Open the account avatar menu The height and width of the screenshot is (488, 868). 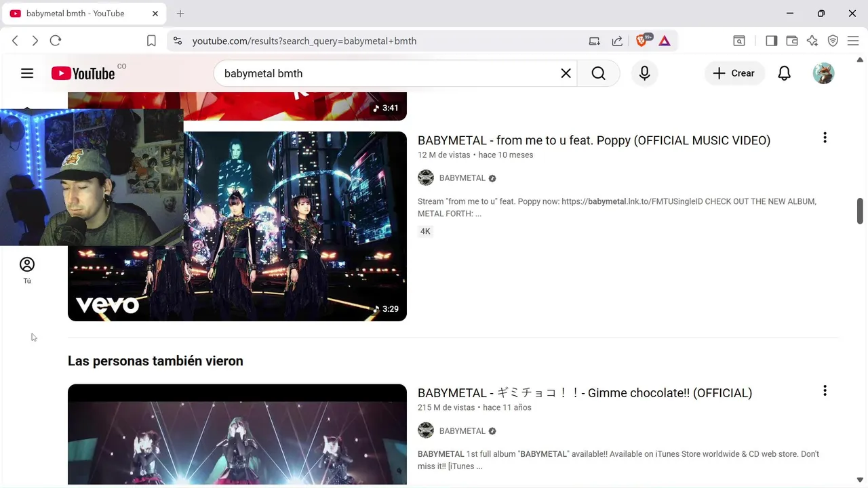click(x=823, y=73)
